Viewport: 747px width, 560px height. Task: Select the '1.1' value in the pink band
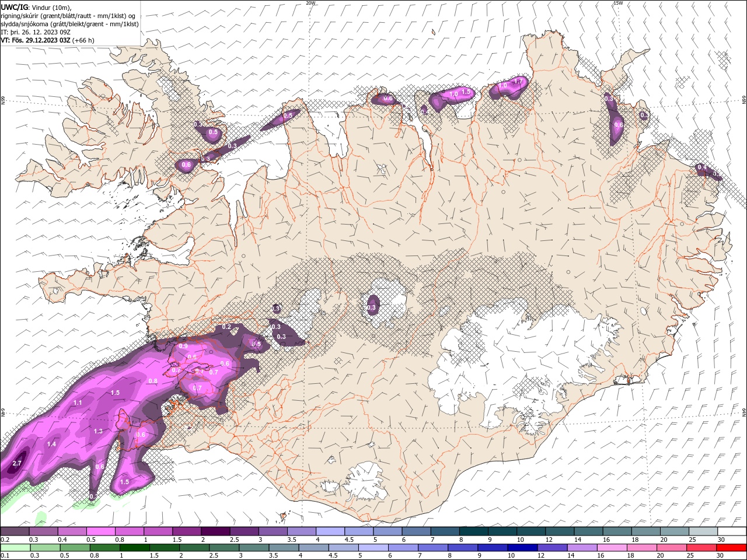point(78,402)
